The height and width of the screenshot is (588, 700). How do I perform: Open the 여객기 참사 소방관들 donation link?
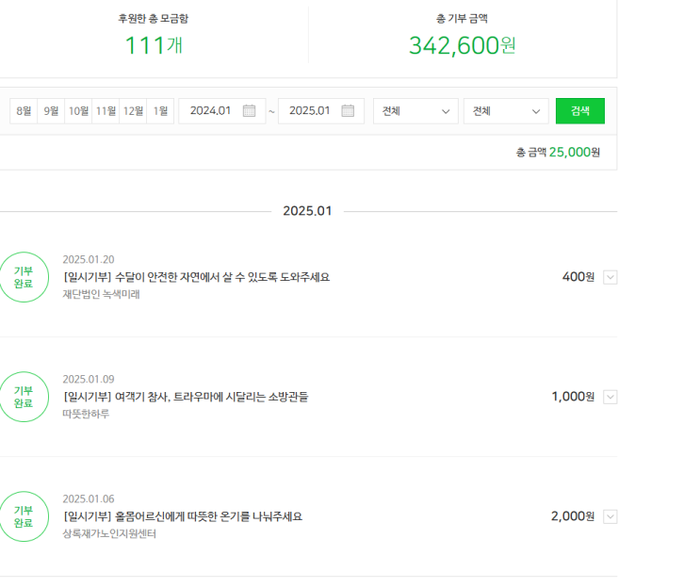tap(186, 397)
